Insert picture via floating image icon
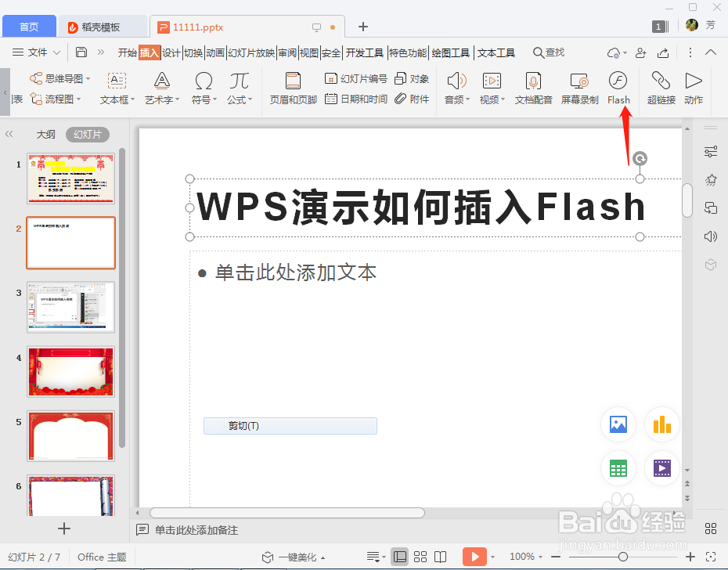Viewport: 728px width, 570px height. 618,424
